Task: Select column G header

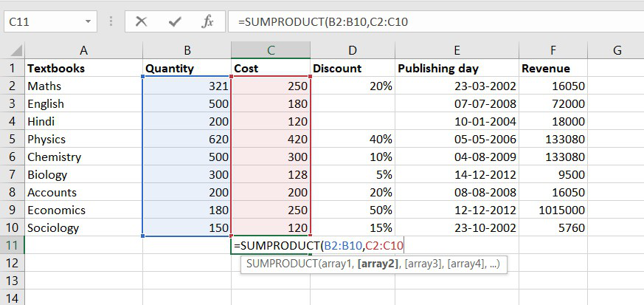Action: pos(617,50)
